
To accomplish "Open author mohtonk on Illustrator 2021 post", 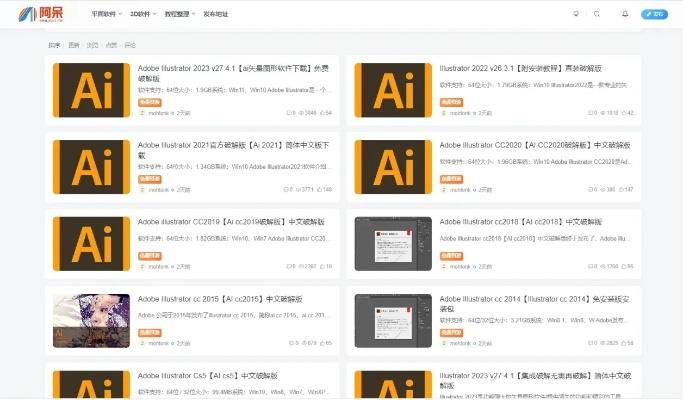I will pyautogui.click(x=159, y=190).
